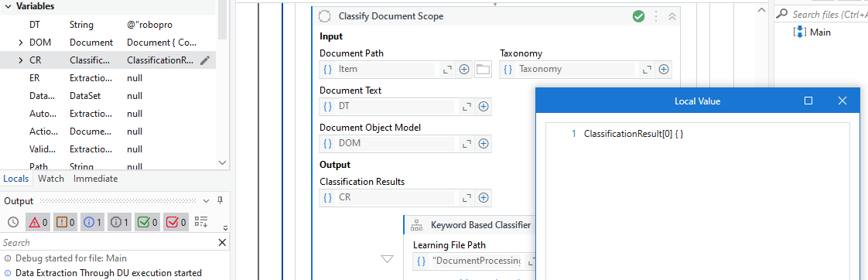The image size is (868, 280).
Task: Click plus button beside Classification Results field
Action: point(484,197)
